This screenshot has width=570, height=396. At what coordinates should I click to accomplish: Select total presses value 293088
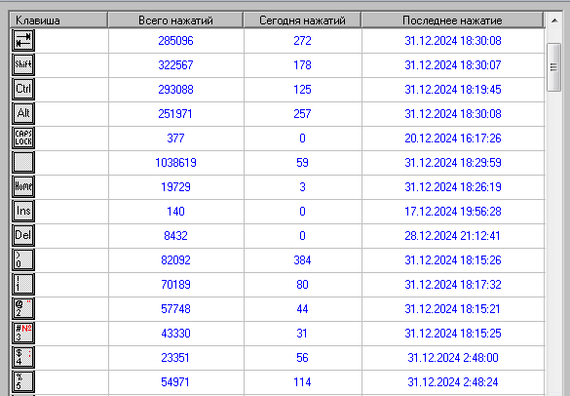tap(176, 89)
